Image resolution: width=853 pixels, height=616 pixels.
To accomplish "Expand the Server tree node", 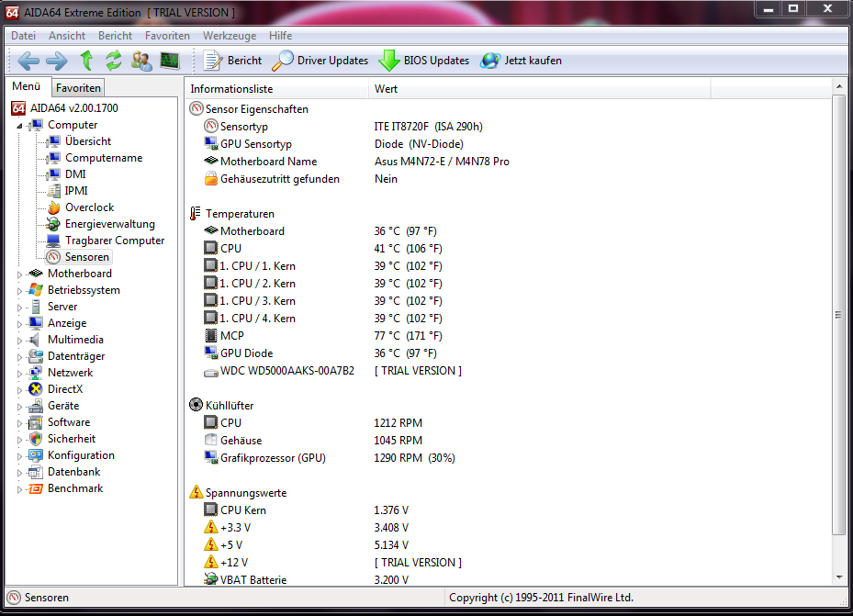I will pos(19,308).
